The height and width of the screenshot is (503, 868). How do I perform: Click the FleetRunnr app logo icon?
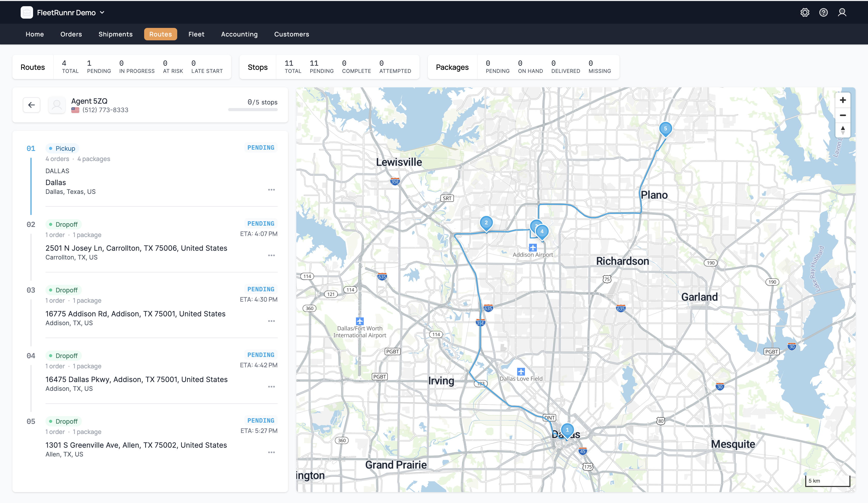27,12
